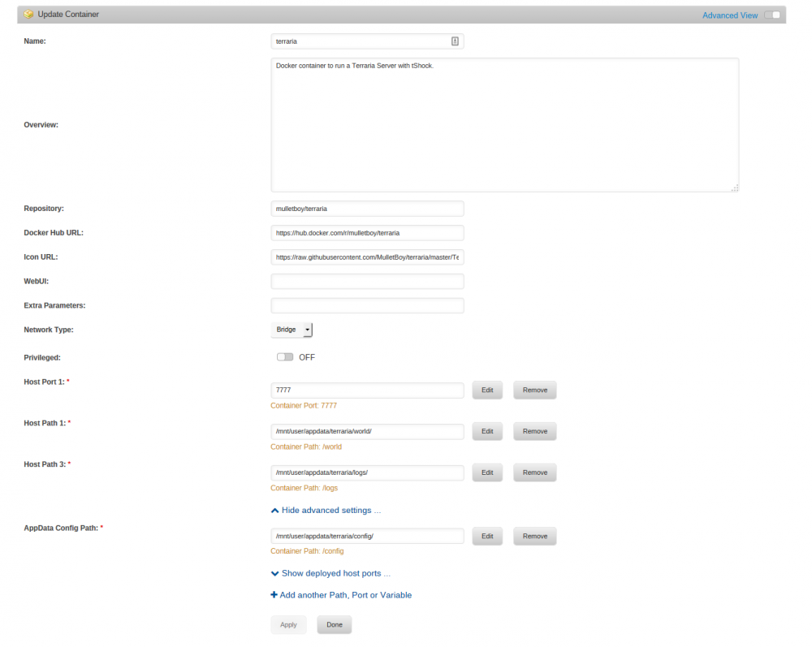
Task: Expand Show deployed host ports
Action: (x=330, y=573)
